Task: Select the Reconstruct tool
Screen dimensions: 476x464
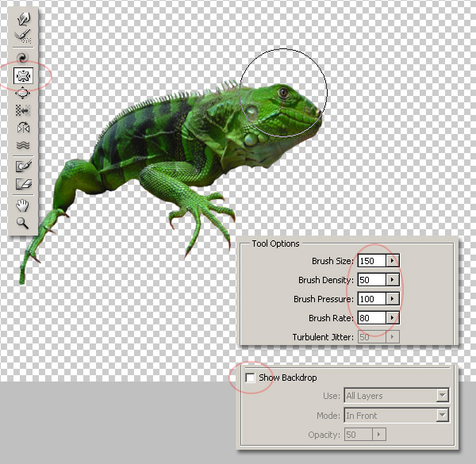Action: pyautogui.click(x=23, y=36)
